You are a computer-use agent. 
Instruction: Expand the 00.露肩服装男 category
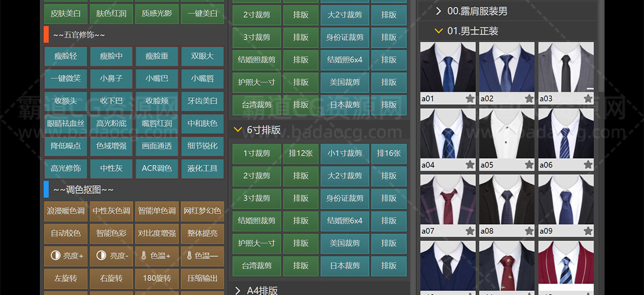(x=439, y=11)
